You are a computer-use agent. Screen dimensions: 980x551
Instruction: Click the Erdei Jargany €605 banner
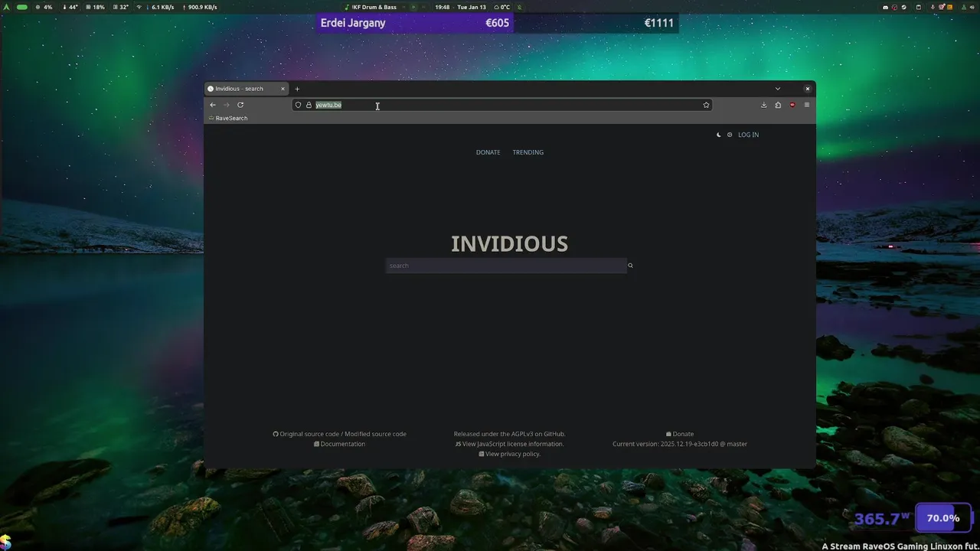pos(414,23)
